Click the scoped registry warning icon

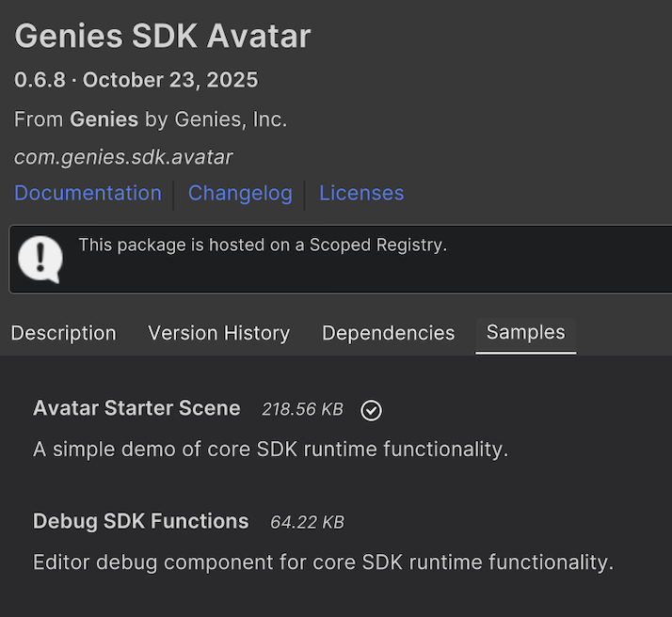coord(40,257)
